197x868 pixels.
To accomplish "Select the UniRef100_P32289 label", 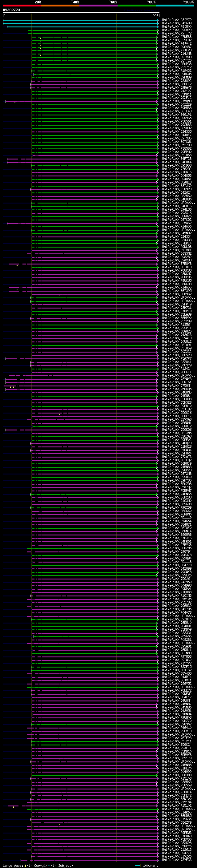I will [x=177, y=321].
